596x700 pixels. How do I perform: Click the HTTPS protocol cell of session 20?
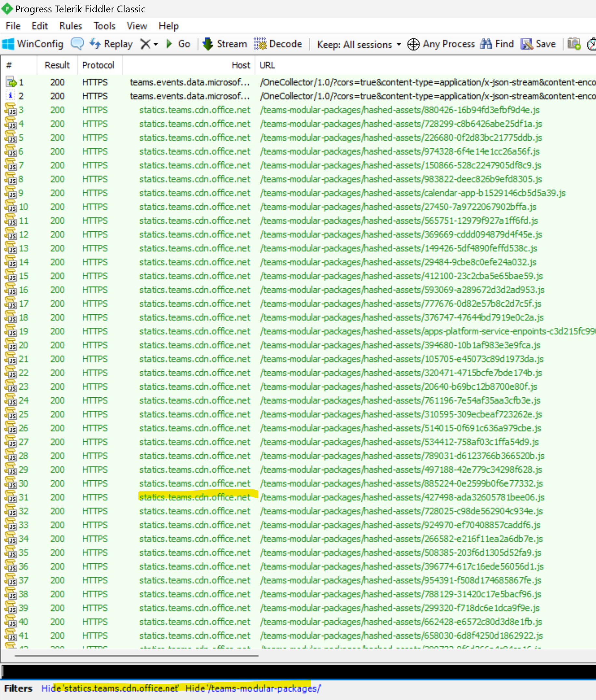95,345
